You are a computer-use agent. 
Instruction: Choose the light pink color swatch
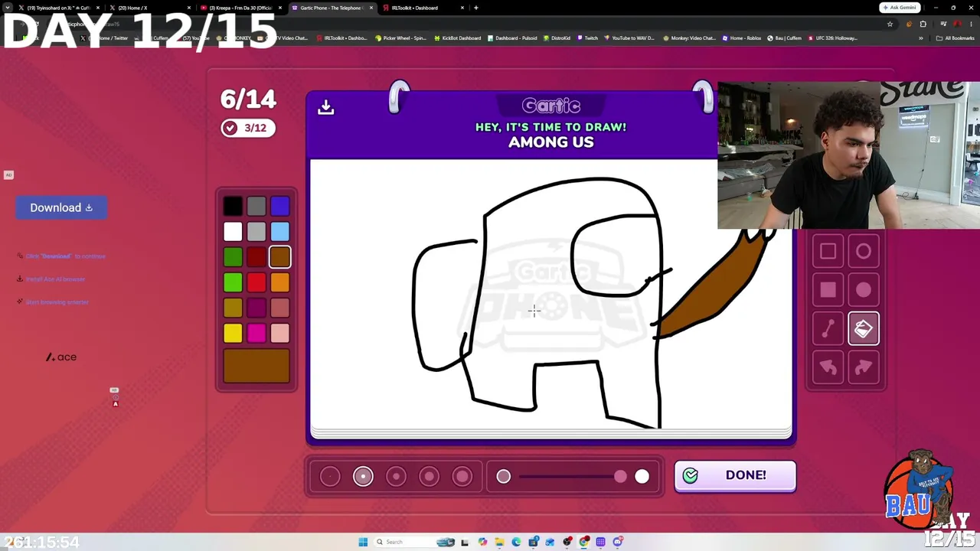click(280, 334)
